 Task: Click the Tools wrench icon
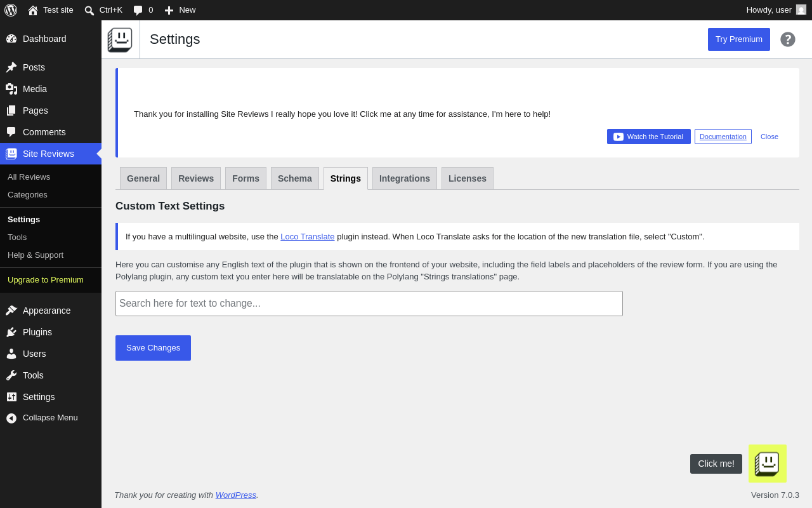11,375
